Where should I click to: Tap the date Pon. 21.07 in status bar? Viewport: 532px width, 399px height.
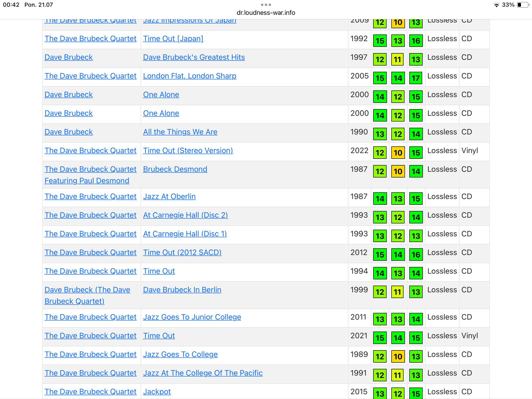click(x=39, y=5)
